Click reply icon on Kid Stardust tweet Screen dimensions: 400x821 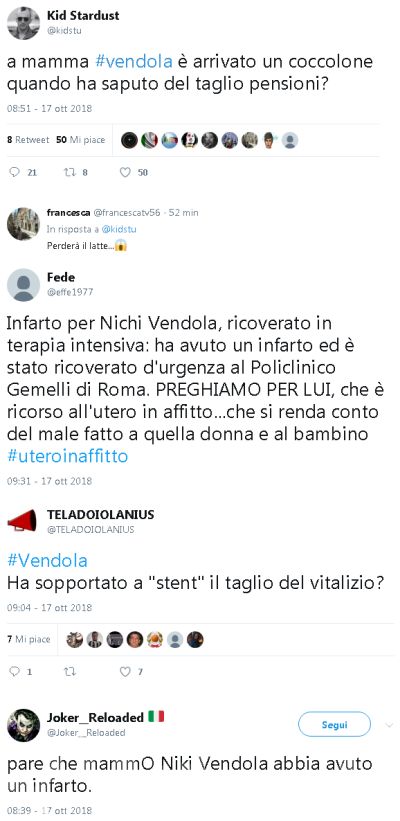pyautogui.click(x=15, y=172)
